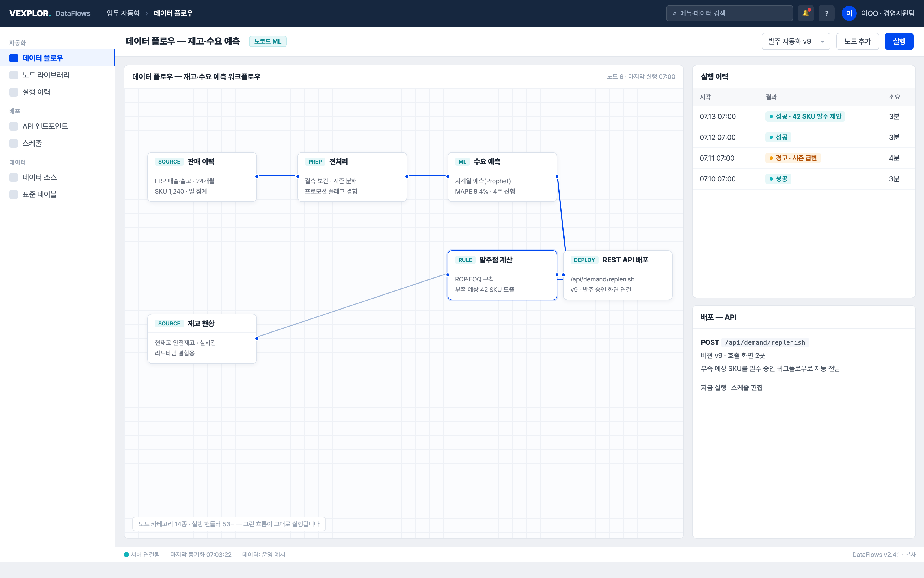Screen dimensions: 924x578
Task: Click input port of 전처리 node
Action: point(298,177)
